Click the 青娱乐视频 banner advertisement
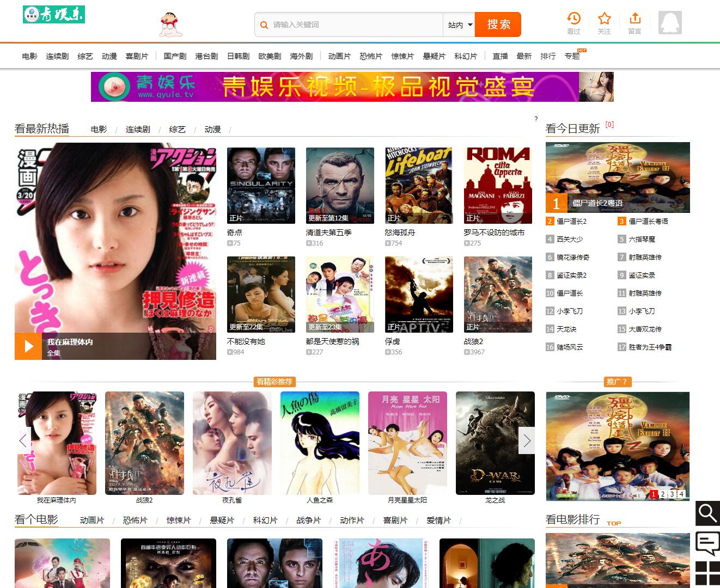This screenshot has height=588, width=720. (x=352, y=87)
